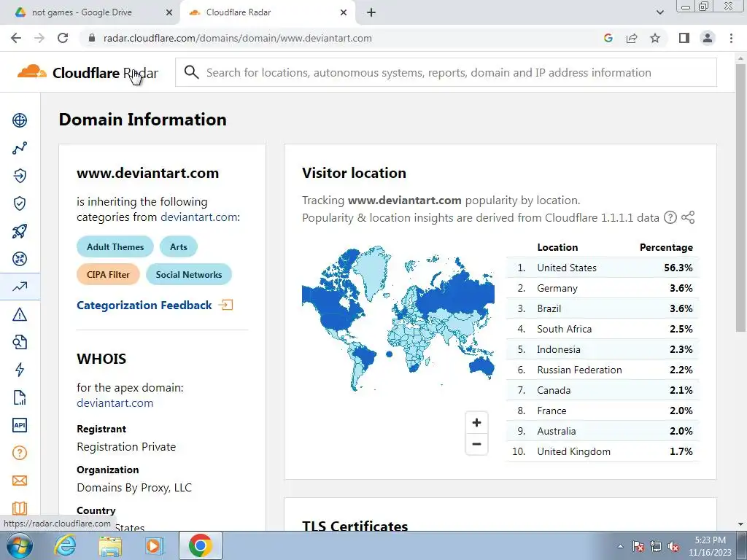Select the trending-arrow Domains sidebar icon

pyautogui.click(x=20, y=287)
